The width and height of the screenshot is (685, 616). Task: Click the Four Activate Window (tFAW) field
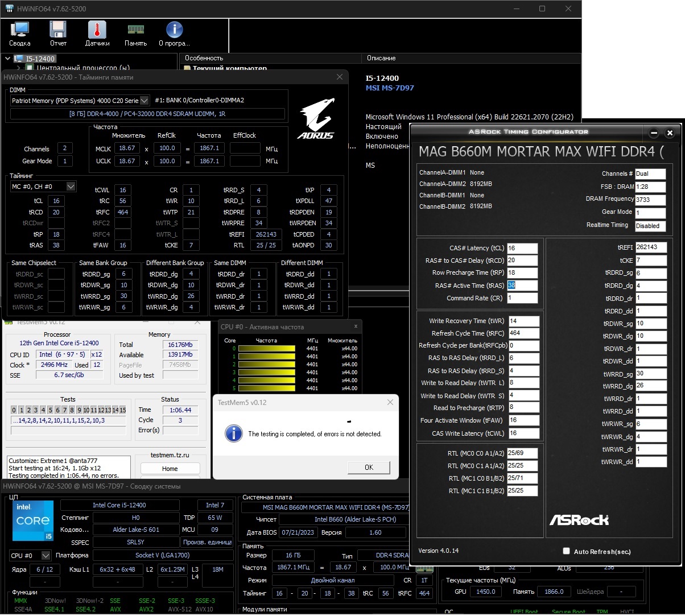click(x=523, y=420)
